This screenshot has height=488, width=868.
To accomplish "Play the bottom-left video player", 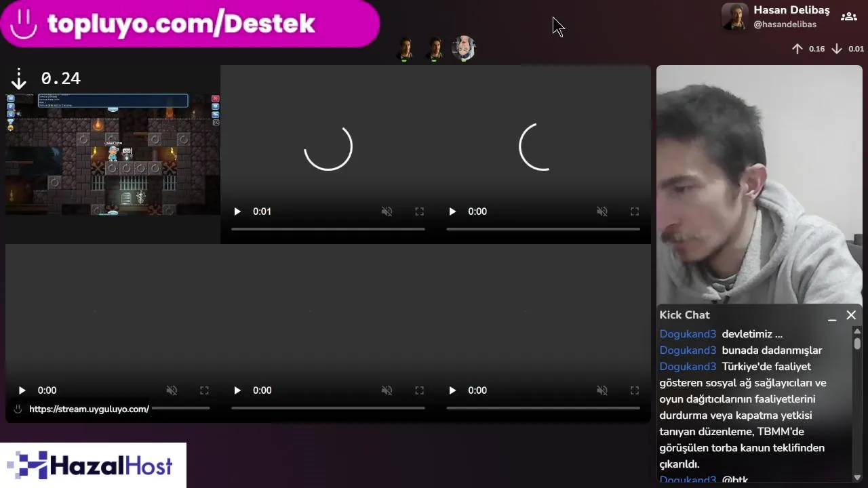I will (x=22, y=390).
